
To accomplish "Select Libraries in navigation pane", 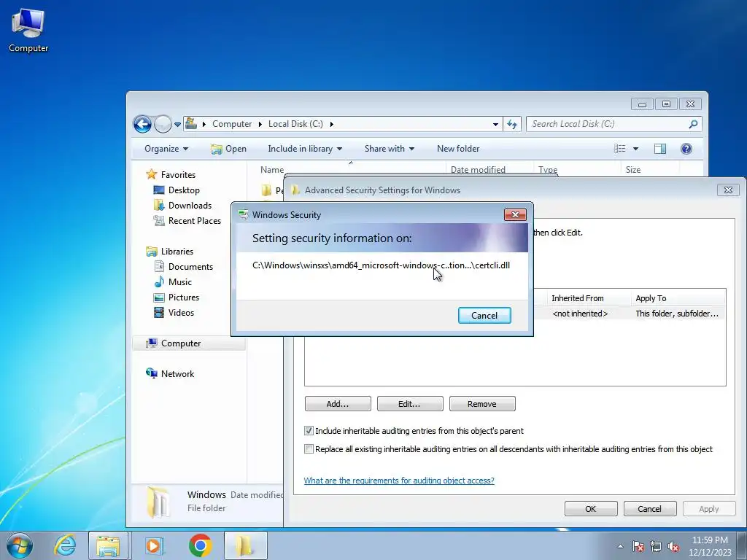I will tap(177, 252).
